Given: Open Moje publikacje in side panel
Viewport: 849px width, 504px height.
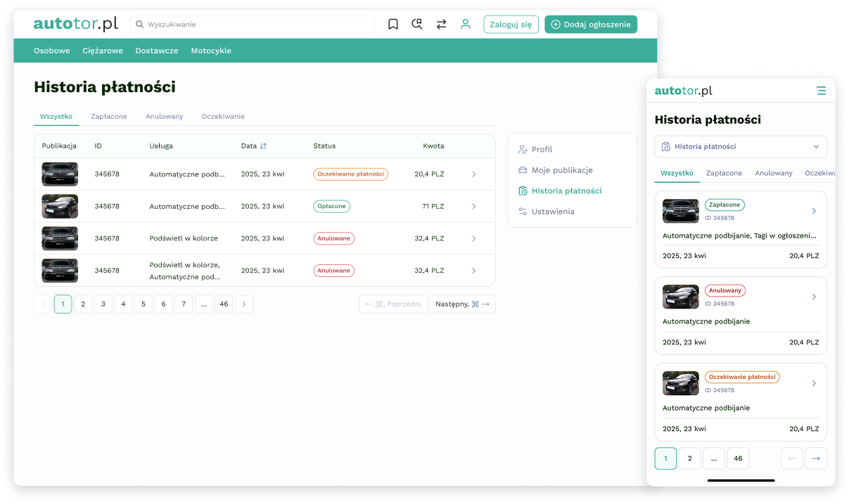Looking at the screenshot, I should coord(562,170).
